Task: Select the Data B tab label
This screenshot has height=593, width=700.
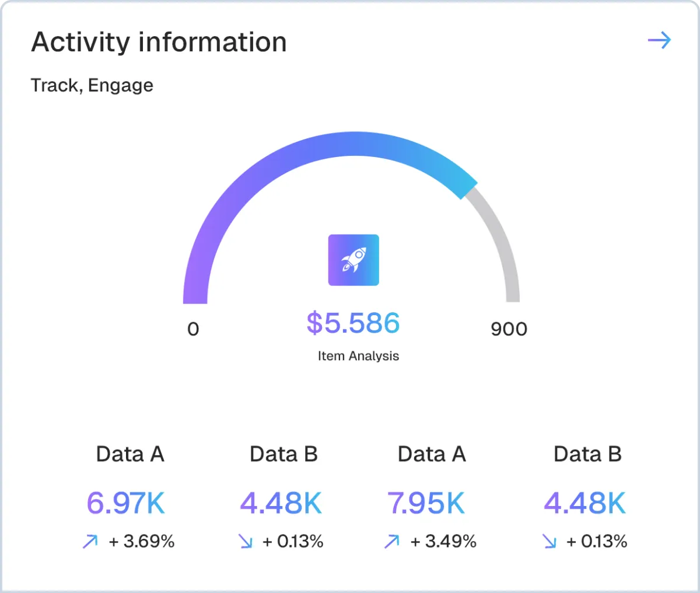Action: pyautogui.click(x=283, y=454)
